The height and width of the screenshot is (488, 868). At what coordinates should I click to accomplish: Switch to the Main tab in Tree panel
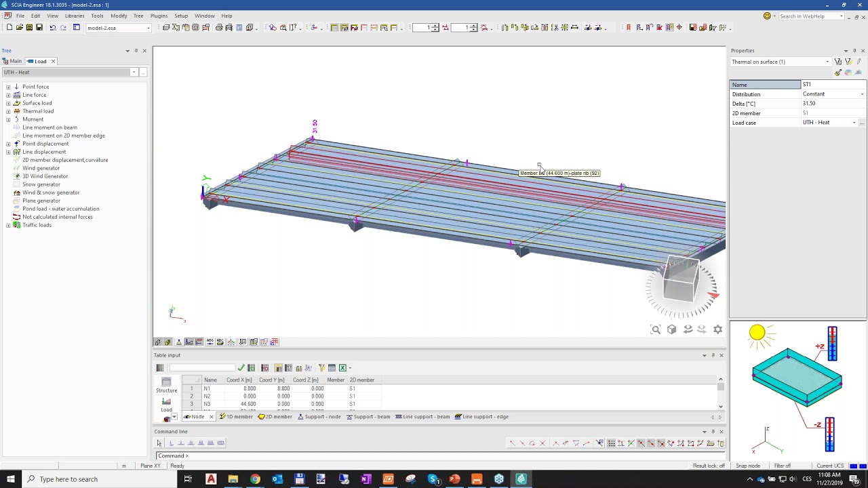coord(12,61)
